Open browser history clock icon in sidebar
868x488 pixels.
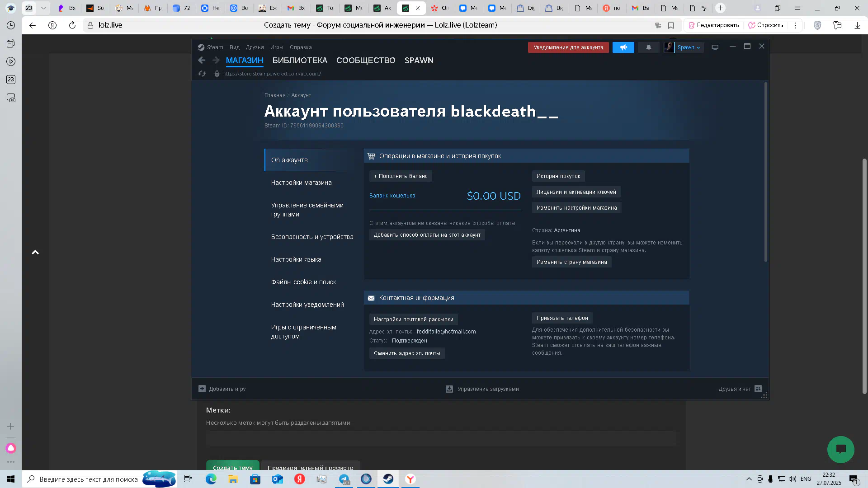click(x=11, y=25)
